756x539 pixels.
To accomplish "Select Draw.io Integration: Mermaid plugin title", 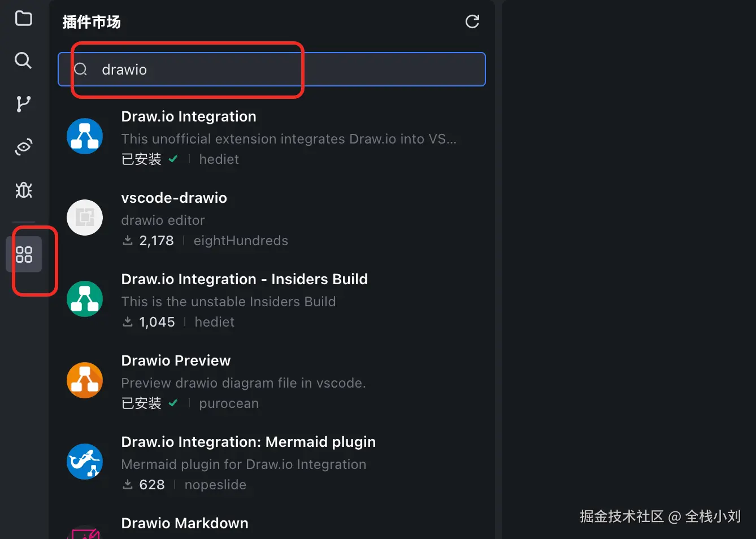I will [x=248, y=442].
